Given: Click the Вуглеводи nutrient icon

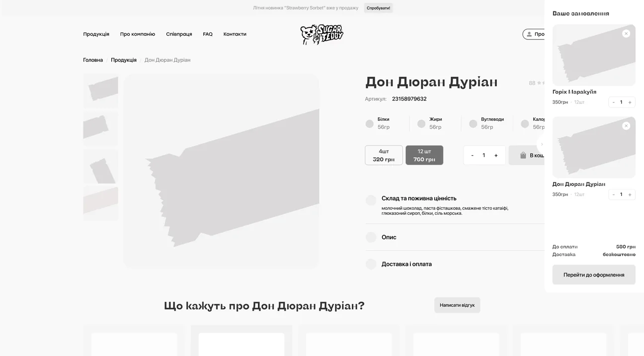Looking at the screenshot, I should pos(473,124).
